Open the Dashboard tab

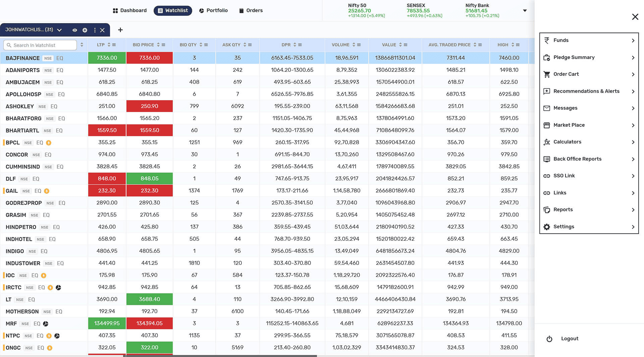130,11
